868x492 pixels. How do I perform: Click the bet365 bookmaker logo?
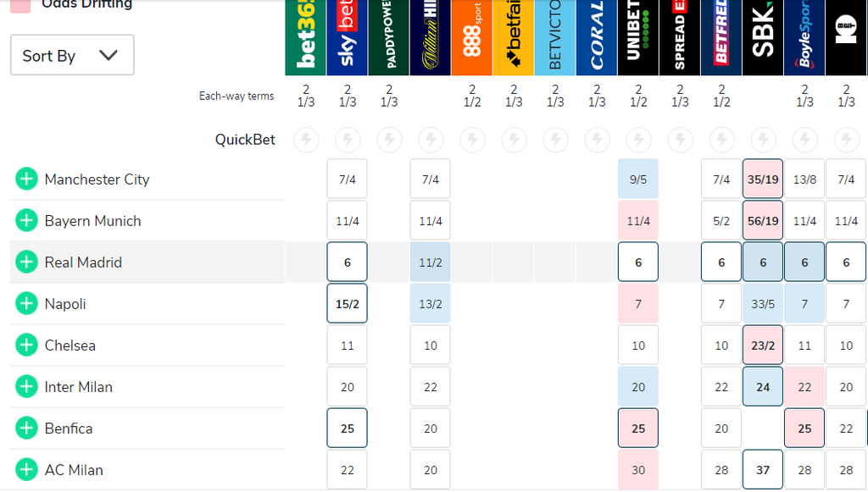305,38
